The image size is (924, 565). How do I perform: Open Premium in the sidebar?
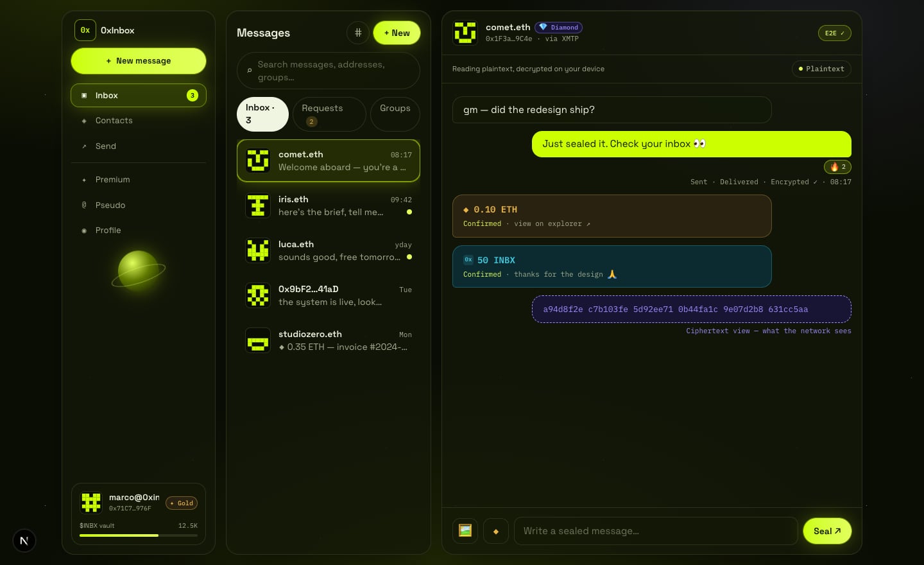click(x=139, y=180)
